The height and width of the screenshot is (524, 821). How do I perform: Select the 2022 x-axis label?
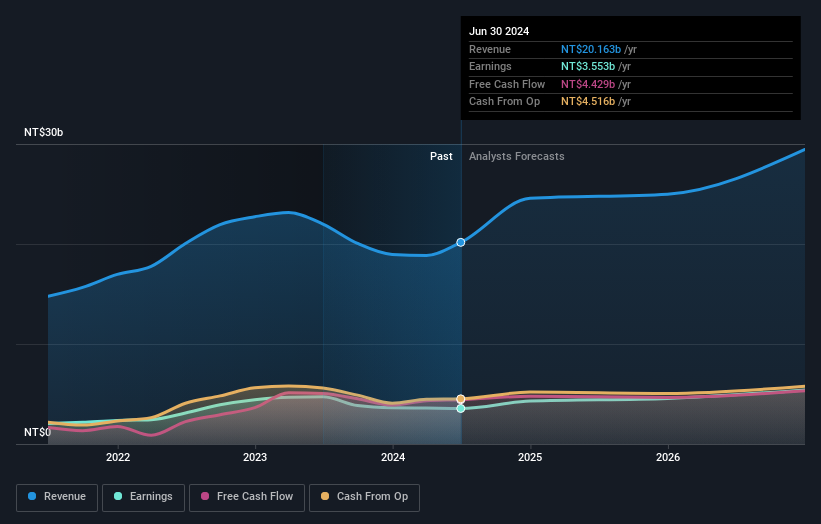coord(118,457)
